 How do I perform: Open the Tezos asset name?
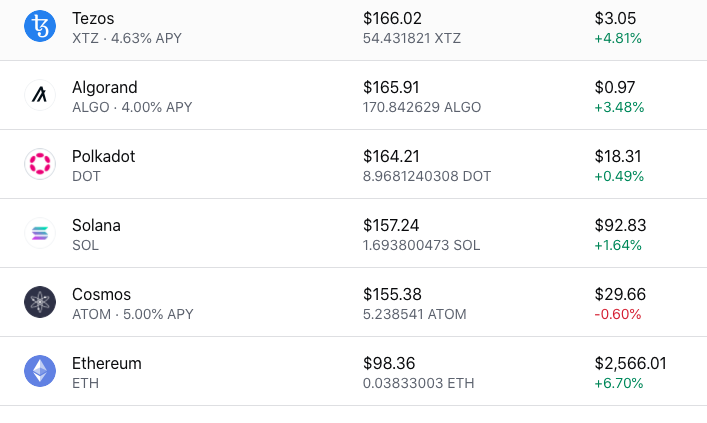click(93, 18)
